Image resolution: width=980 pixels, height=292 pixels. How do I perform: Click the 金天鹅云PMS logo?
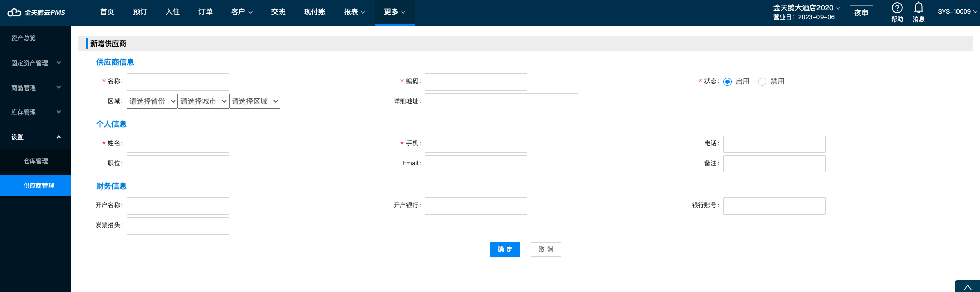(x=36, y=12)
